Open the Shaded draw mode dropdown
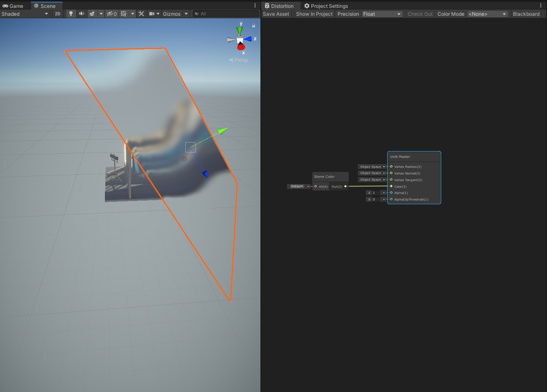Image resolution: width=547 pixels, height=392 pixels. (25, 14)
